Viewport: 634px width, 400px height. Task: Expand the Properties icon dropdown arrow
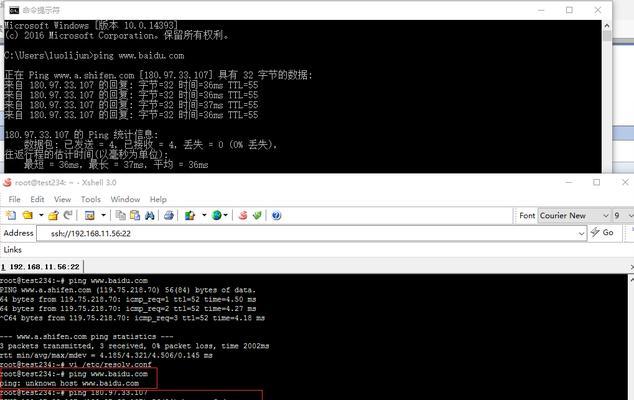(103, 215)
